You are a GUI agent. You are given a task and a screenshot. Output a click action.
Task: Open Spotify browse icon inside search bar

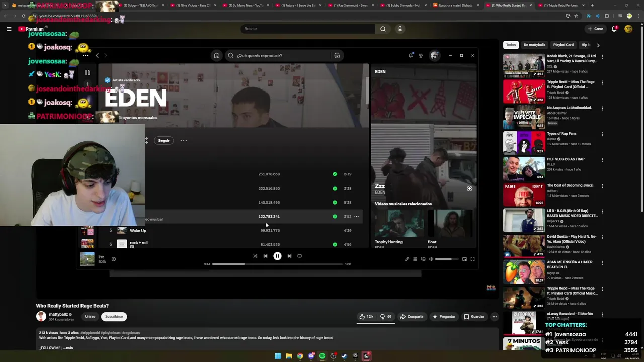pos(337,56)
